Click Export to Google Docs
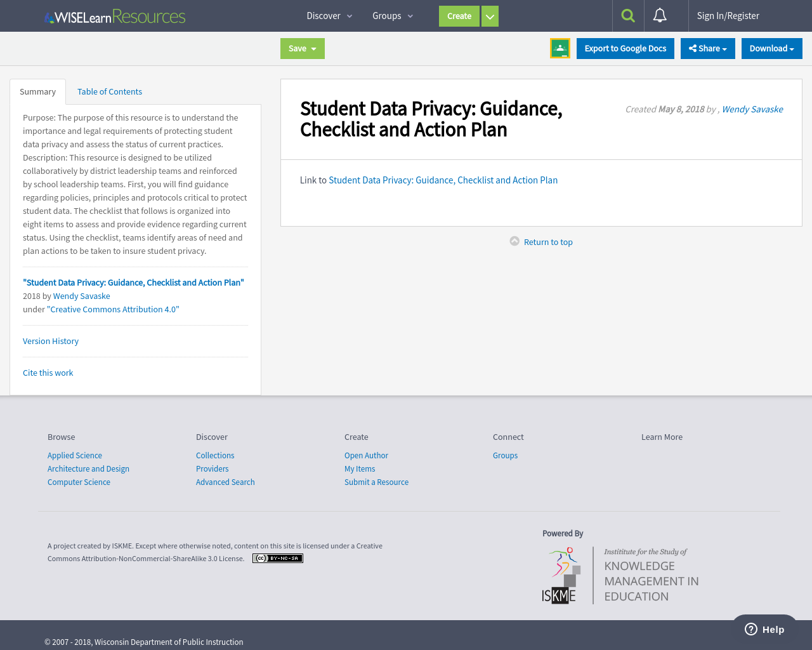 tap(625, 48)
